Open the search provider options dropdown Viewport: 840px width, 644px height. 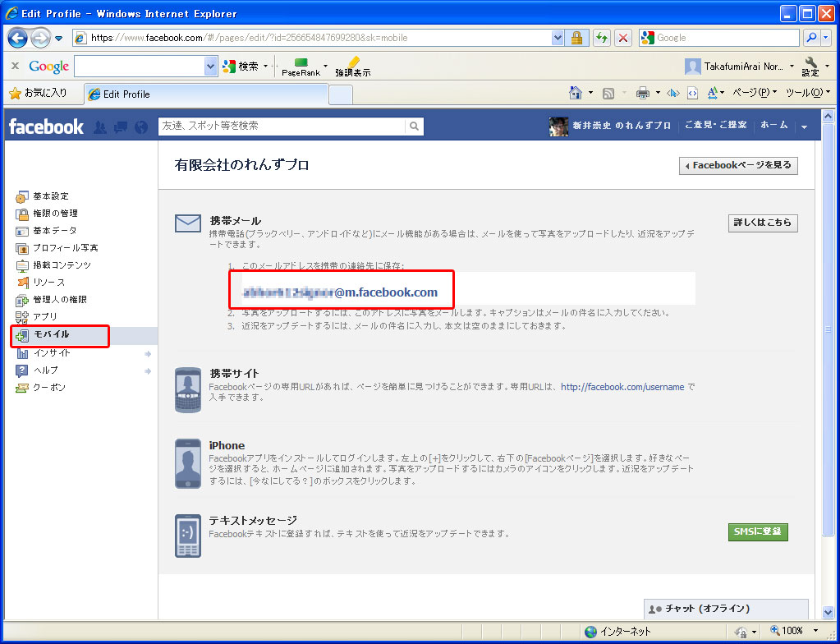point(826,38)
